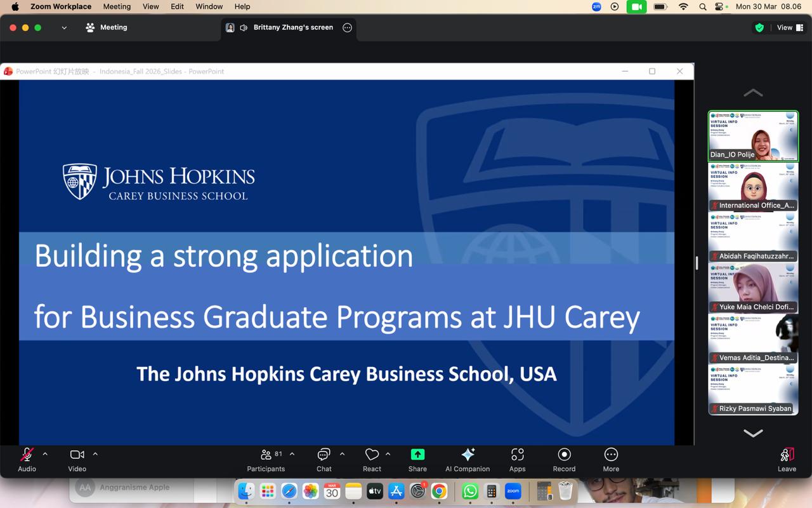Unmute the microphone with Audio button
This screenshot has height=508, width=812.
point(27,460)
